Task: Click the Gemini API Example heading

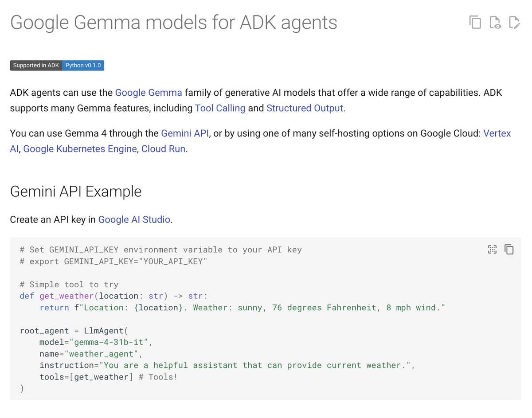Action: pos(76,191)
